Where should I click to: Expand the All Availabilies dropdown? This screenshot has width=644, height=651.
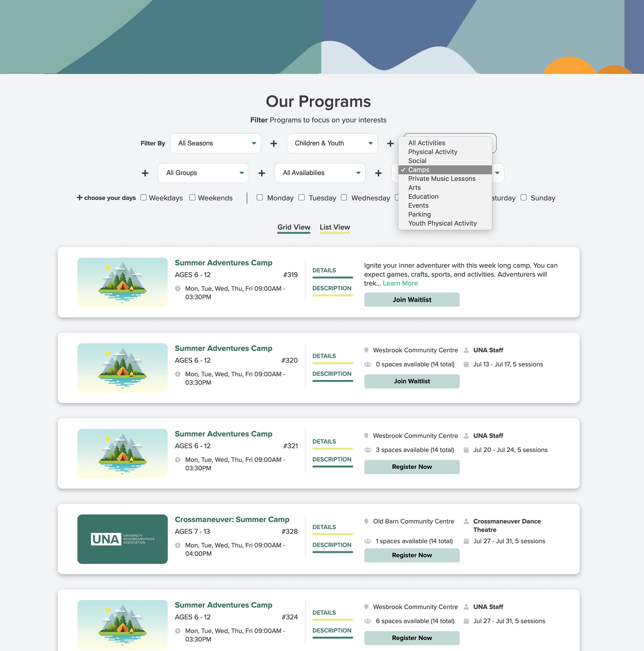point(320,173)
